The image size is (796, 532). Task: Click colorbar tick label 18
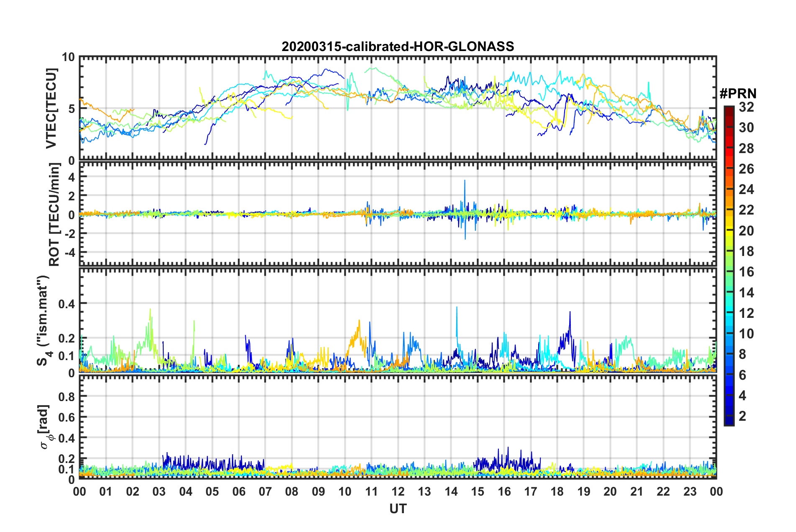point(746,251)
